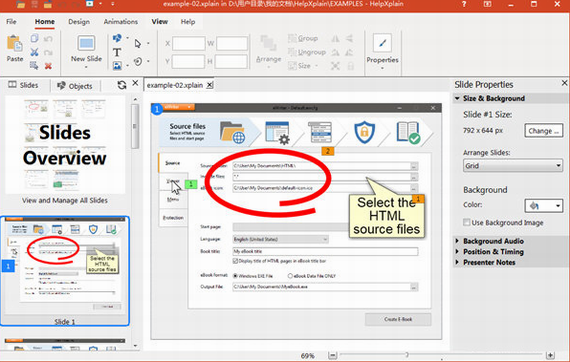Click the Insert Image icon
This screenshot has height=362, width=570.
(117, 66)
